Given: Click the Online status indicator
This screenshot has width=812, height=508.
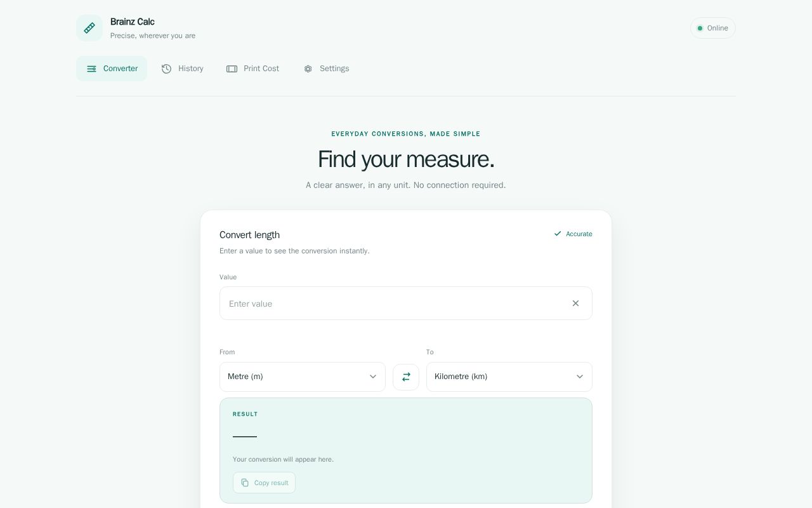Looking at the screenshot, I should pyautogui.click(x=713, y=28).
